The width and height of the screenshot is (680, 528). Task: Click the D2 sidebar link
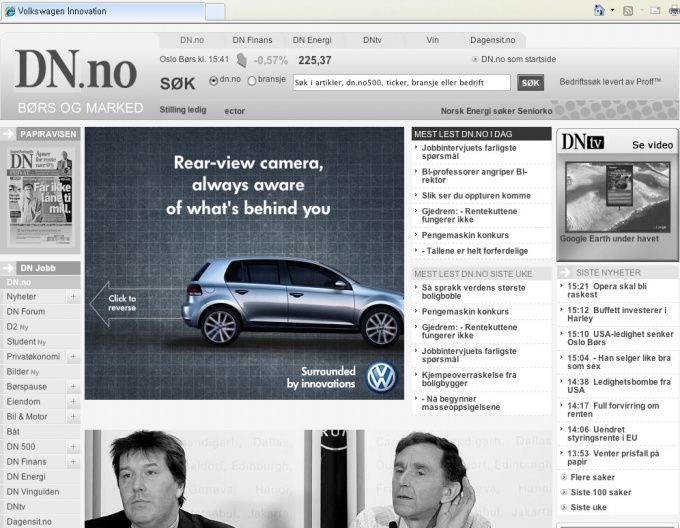pyautogui.click(x=12, y=326)
